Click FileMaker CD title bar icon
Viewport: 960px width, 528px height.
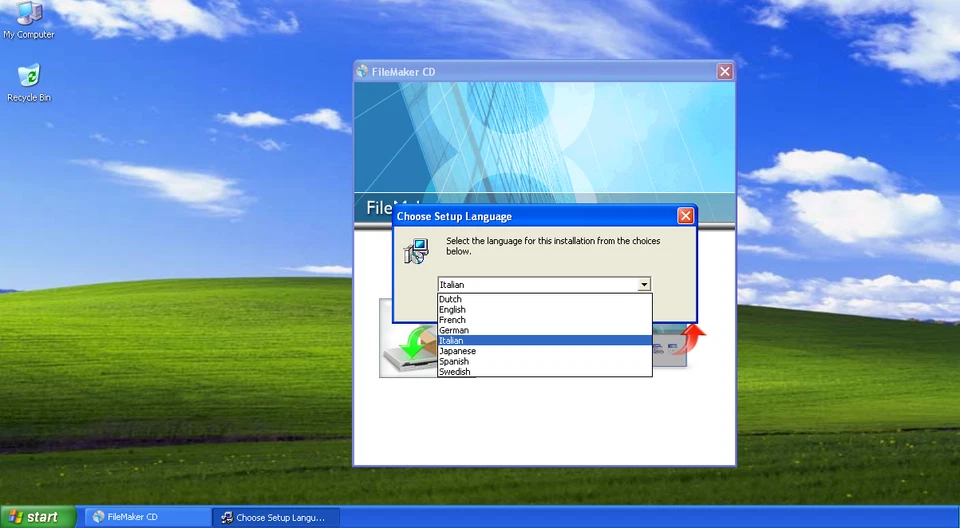coord(362,72)
